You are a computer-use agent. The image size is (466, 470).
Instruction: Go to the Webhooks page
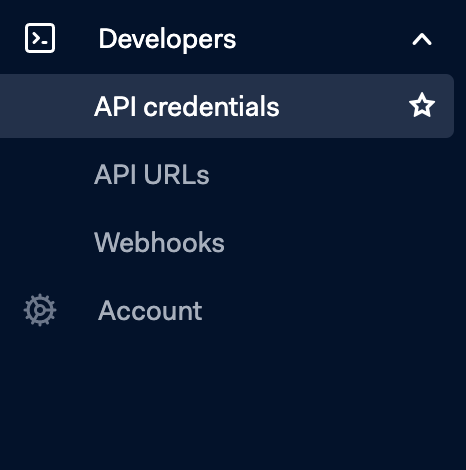tap(159, 242)
